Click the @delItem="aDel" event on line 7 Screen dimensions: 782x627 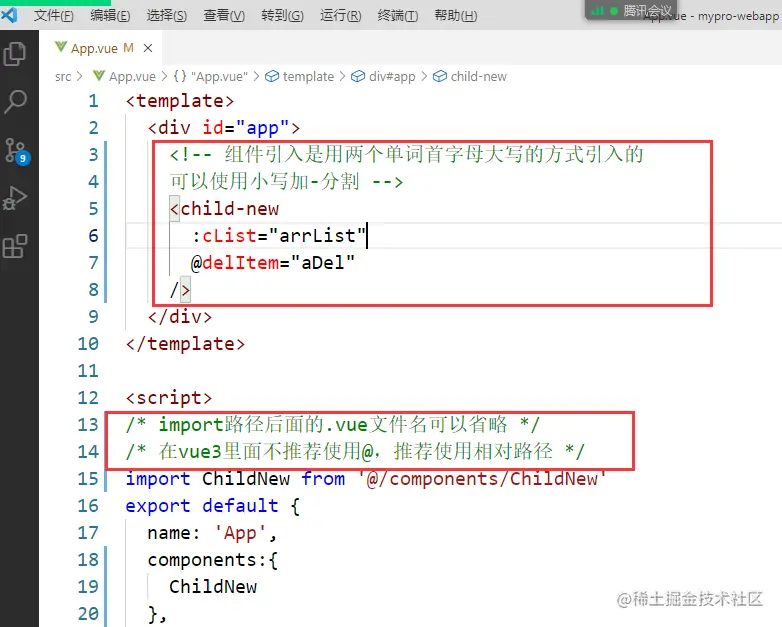click(x=272, y=262)
